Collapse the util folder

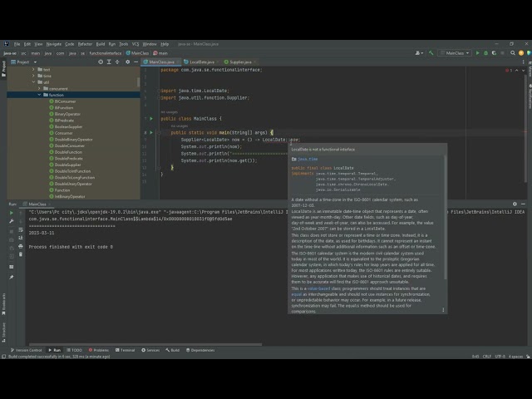click(x=33, y=82)
